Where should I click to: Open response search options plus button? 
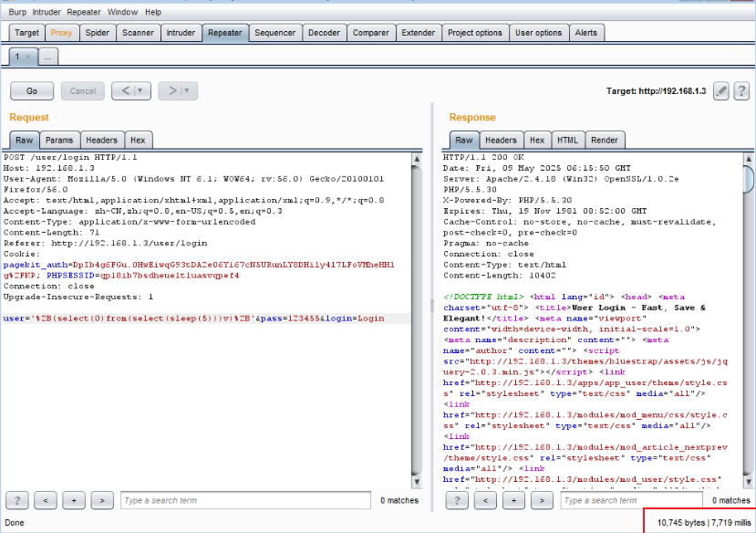(x=514, y=500)
